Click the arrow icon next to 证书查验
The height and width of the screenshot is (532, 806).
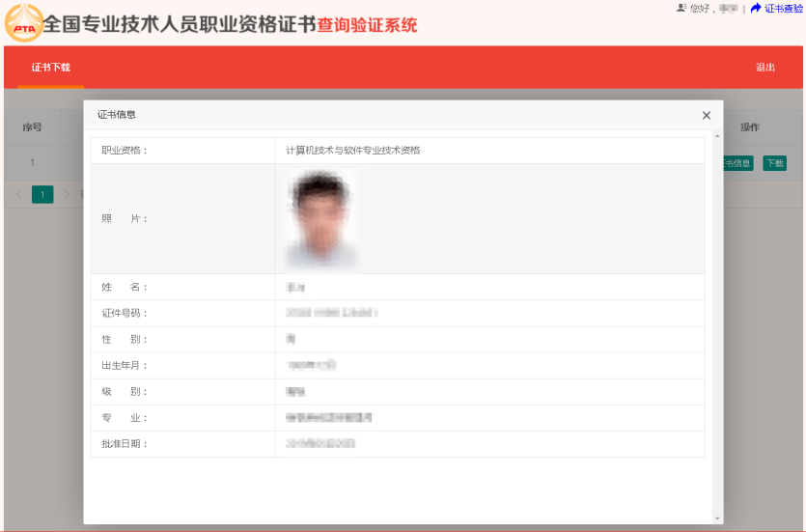pyautogui.click(x=756, y=8)
